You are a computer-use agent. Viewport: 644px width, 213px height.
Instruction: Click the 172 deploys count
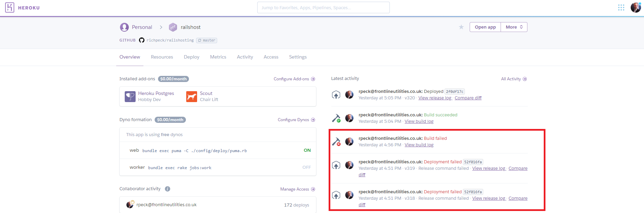click(297, 205)
